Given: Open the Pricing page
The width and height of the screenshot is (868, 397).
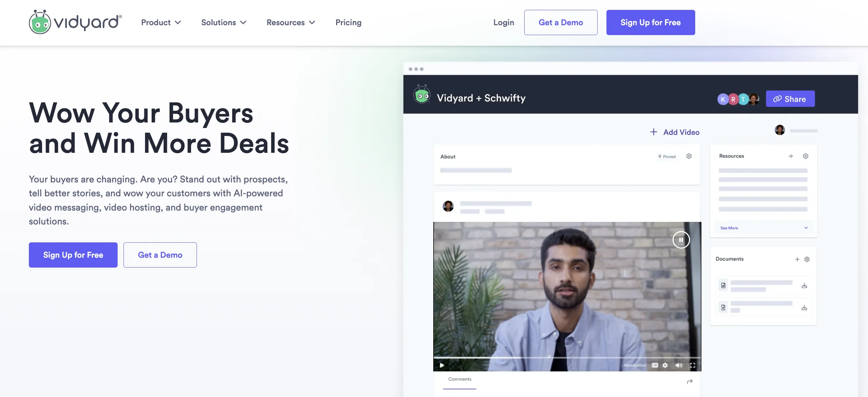Looking at the screenshot, I should click(348, 22).
